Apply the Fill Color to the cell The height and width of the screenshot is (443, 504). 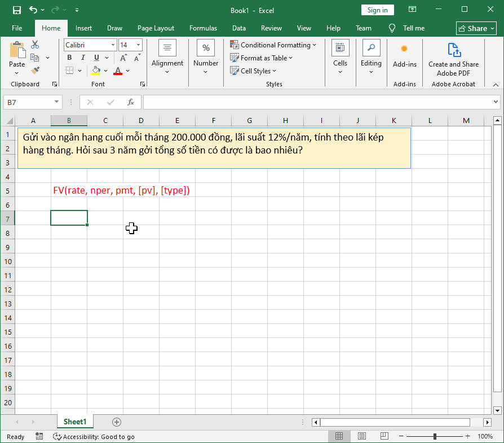(x=95, y=70)
